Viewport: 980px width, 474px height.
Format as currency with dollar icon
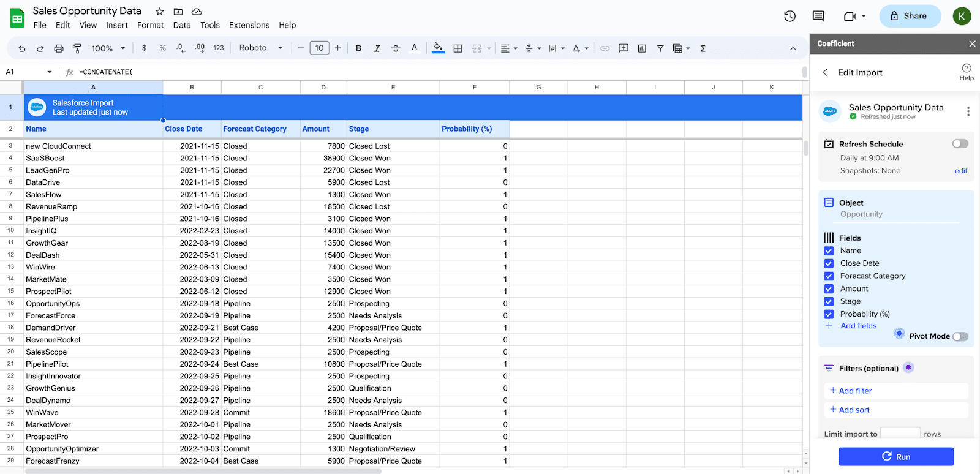(144, 48)
